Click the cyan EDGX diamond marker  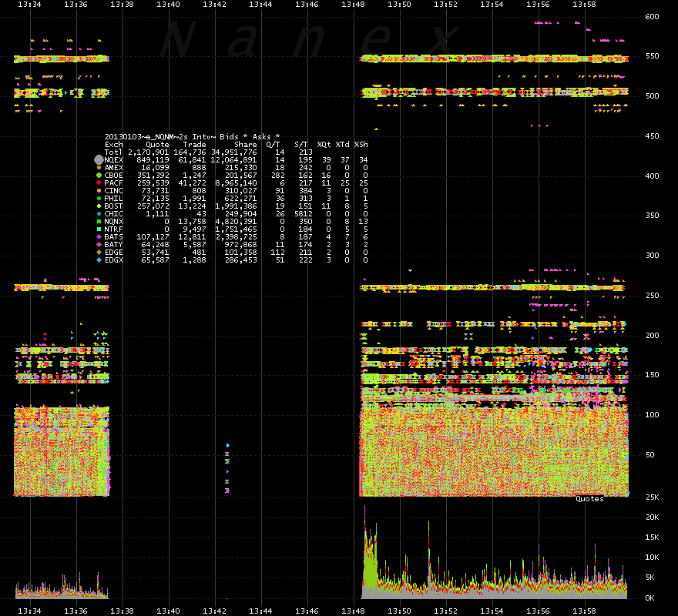(x=99, y=260)
